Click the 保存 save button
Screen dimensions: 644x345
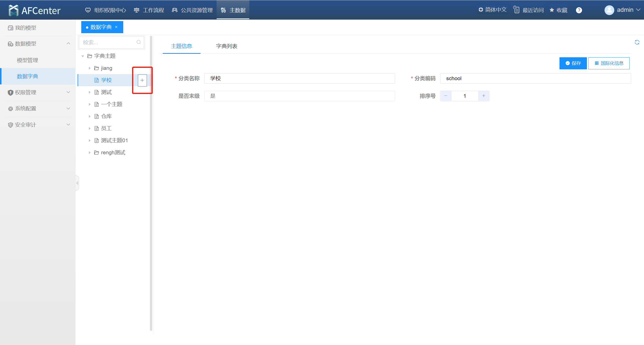click(x=573, y=63)
